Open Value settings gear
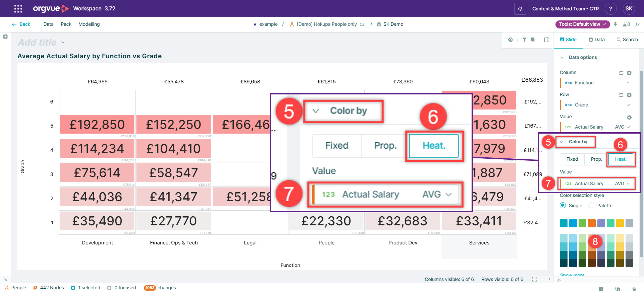644x294 pixels. click(x=629, y=117)
